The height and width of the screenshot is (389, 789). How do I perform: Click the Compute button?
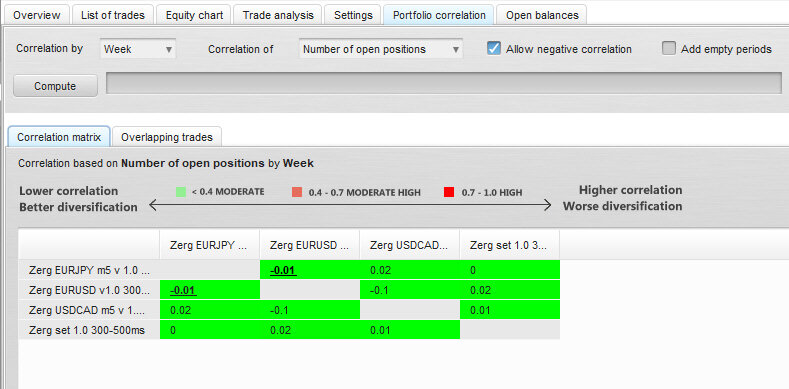(55, 86)
